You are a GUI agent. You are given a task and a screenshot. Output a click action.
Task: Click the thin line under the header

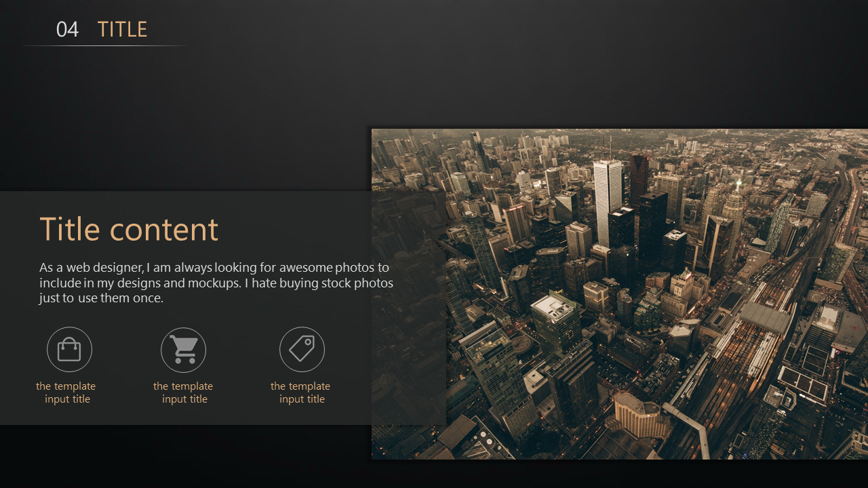point(105,45)
